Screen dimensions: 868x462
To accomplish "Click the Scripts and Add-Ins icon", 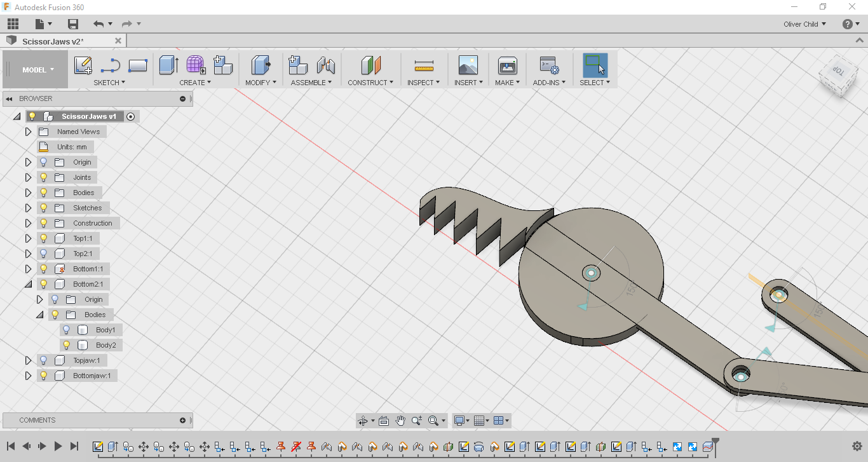I will pyautogui.click(x=549, y=65).
